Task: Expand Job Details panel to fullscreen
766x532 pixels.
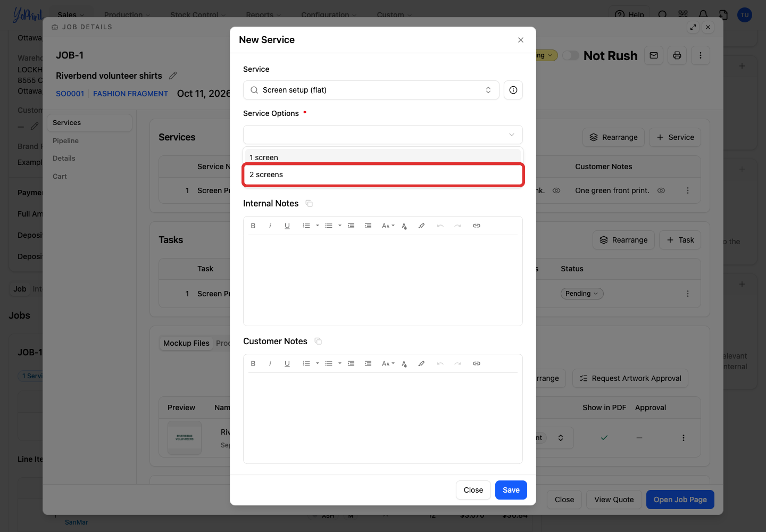Action: [x=693, y=27]
